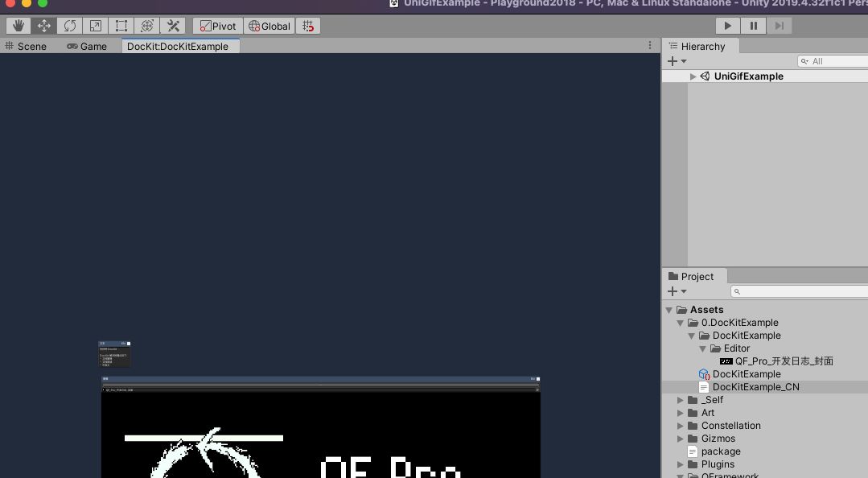Screen dimensions: 868x478
Task: Select the Rotate tool
Action: point(70,26)
